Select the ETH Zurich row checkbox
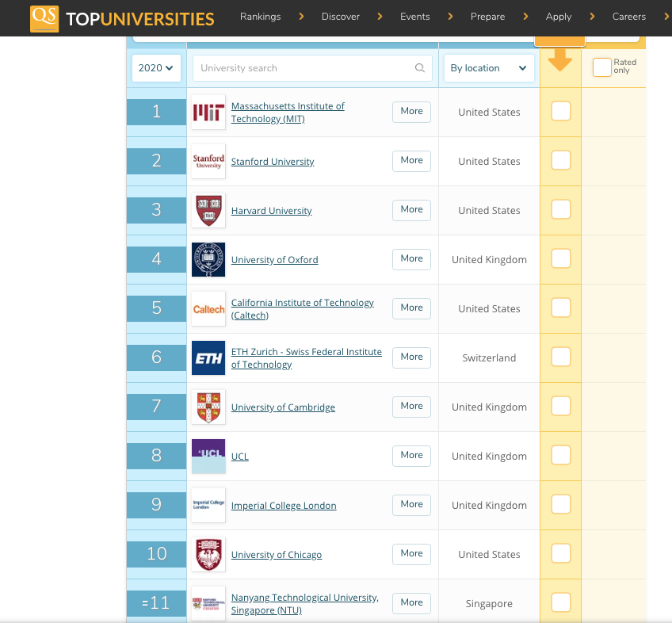This screenshot has height=623, width=672. (x=560, y=357)
